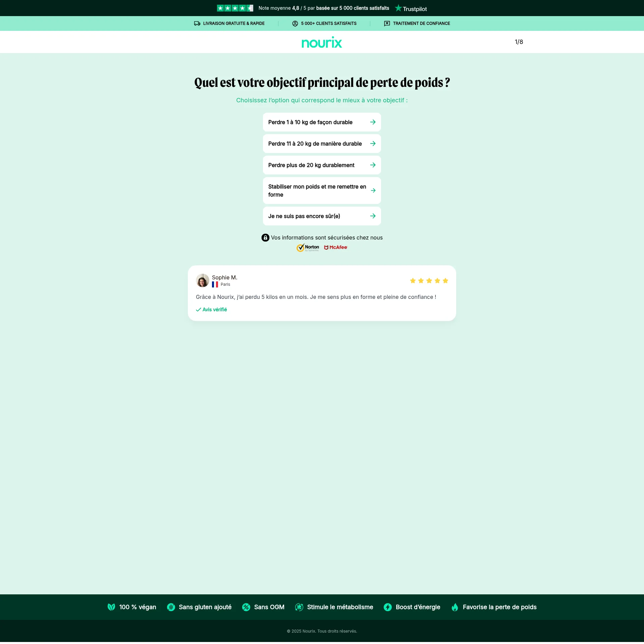Click Sophie M.'s profile photo
This screenshot has width=644, height=644.
[203, 281]
